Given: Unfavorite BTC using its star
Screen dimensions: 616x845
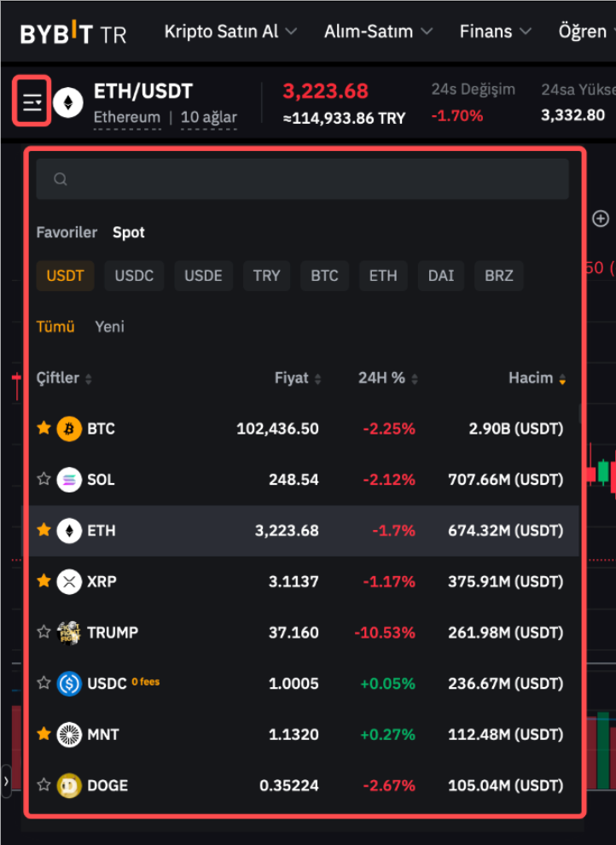Looking at the screenshot, I should [x=44, y=428].
